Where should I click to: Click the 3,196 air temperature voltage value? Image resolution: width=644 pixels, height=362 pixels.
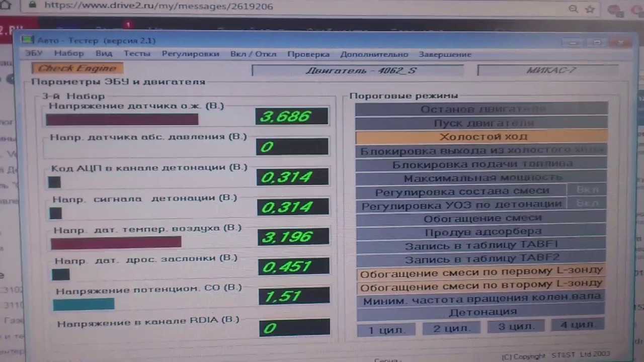pyautogui.click(x=294, y=236)
